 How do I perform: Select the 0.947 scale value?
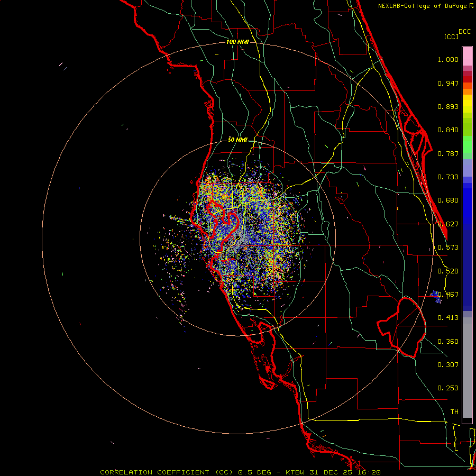pos(448,83)
